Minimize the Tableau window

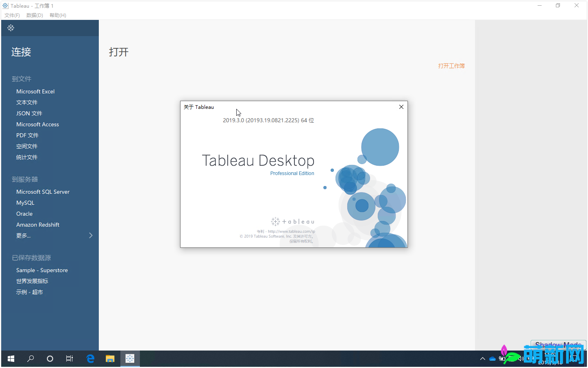click(540, 6)
